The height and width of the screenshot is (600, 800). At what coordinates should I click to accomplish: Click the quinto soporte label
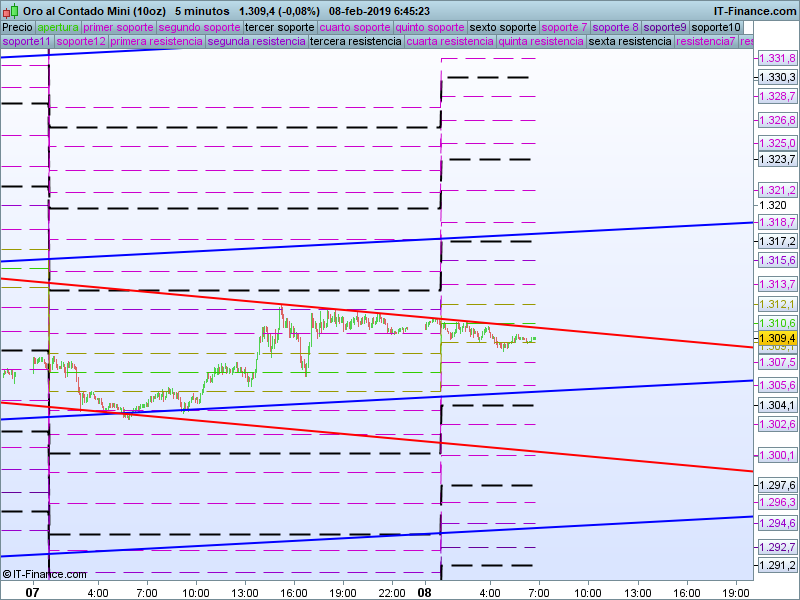click(x=430, y=27)
